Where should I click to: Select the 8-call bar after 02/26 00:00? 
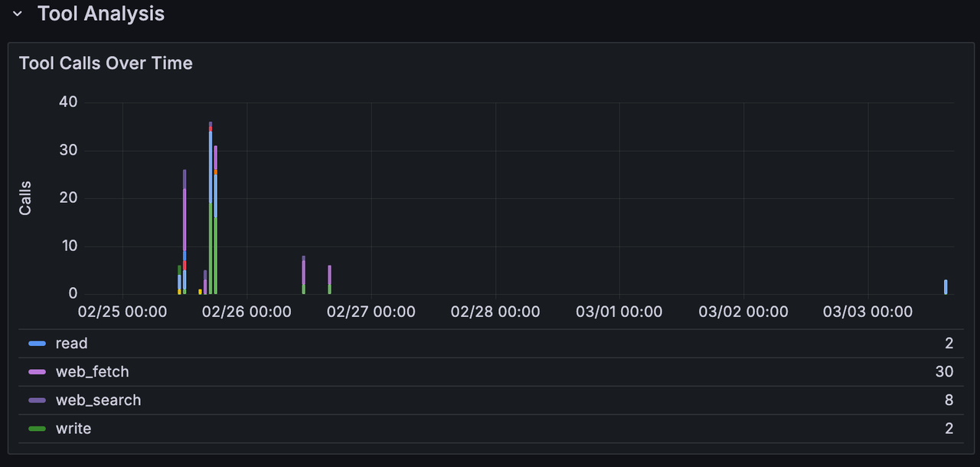(304, 276)
